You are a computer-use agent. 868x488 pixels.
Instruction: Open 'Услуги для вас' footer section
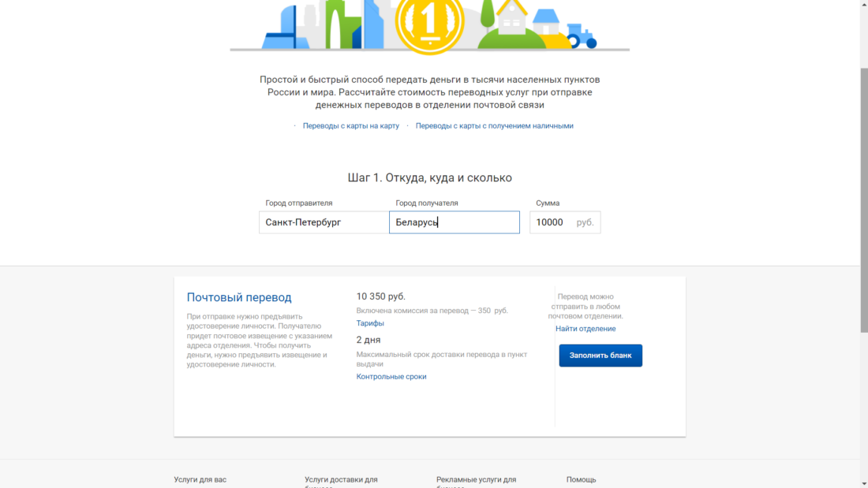click(x=200, y=479)
